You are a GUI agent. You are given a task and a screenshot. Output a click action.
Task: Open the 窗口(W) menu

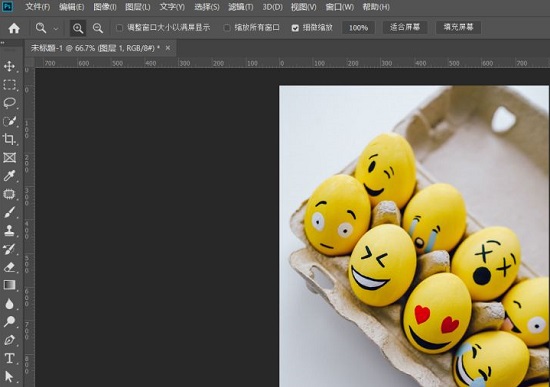coord(340,7)
